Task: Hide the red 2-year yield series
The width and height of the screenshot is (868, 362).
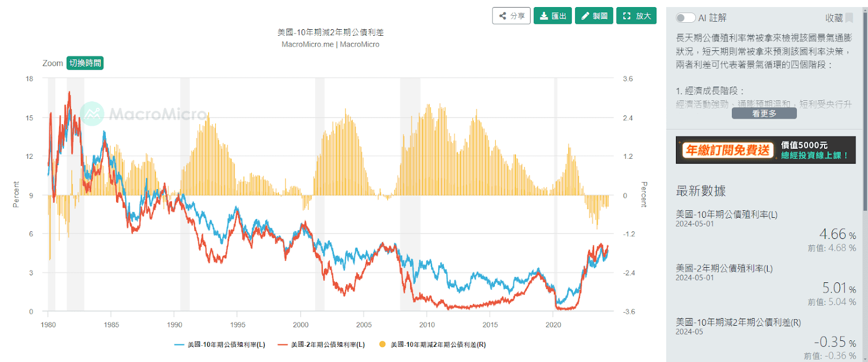Action: pos(321,345)
